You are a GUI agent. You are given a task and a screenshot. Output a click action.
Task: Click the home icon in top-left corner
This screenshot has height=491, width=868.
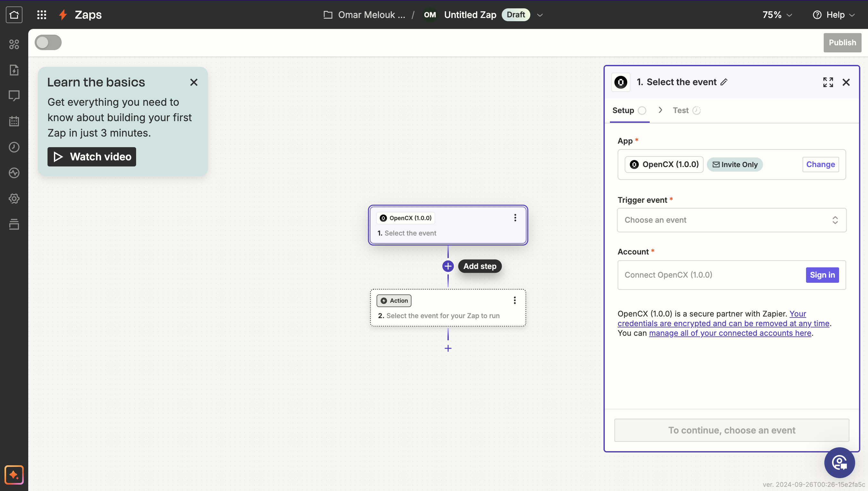14,14
